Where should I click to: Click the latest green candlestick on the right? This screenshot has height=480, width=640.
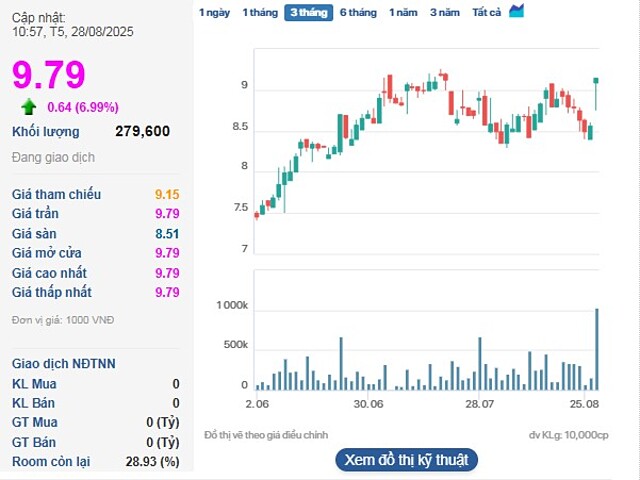coord(596,93)
